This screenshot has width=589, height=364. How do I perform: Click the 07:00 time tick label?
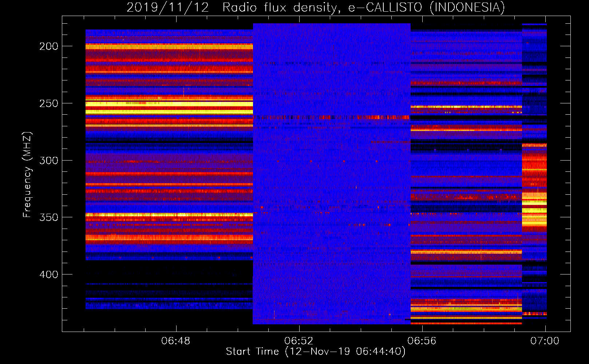click(545, 341)
